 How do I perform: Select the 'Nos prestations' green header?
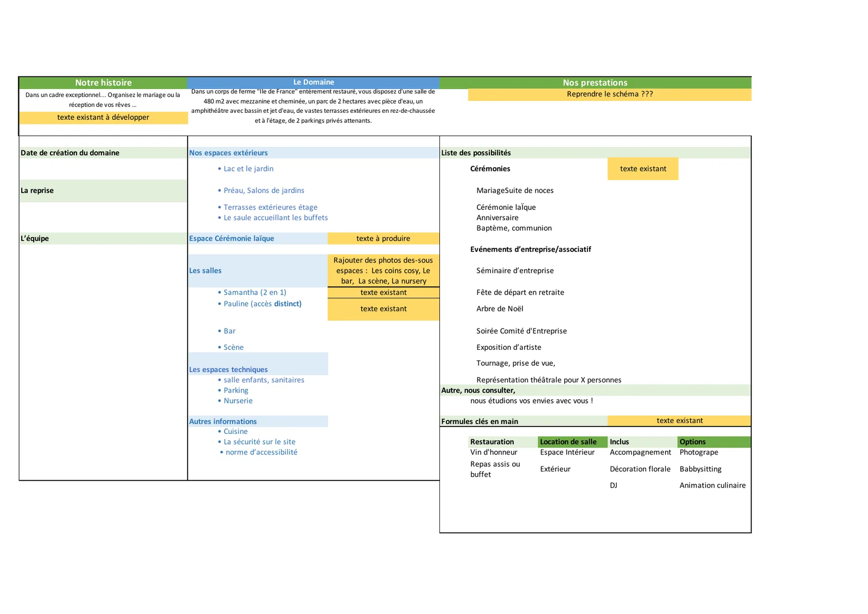[595, 83]
